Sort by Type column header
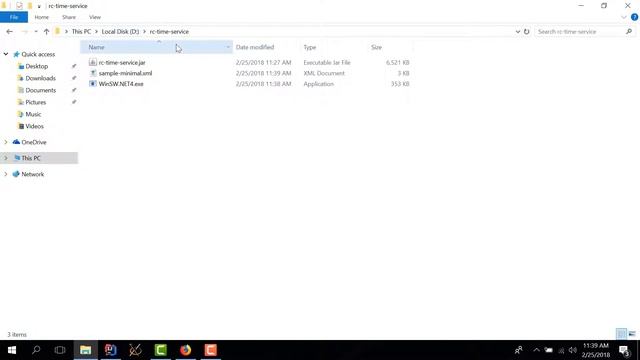 click(310, 47)
